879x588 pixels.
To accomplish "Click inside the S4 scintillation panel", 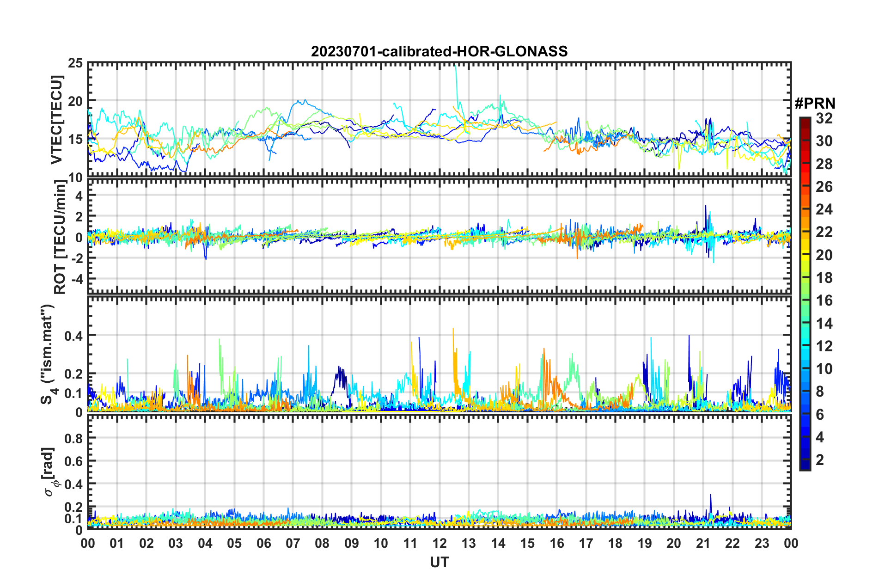I will (439, 354).
